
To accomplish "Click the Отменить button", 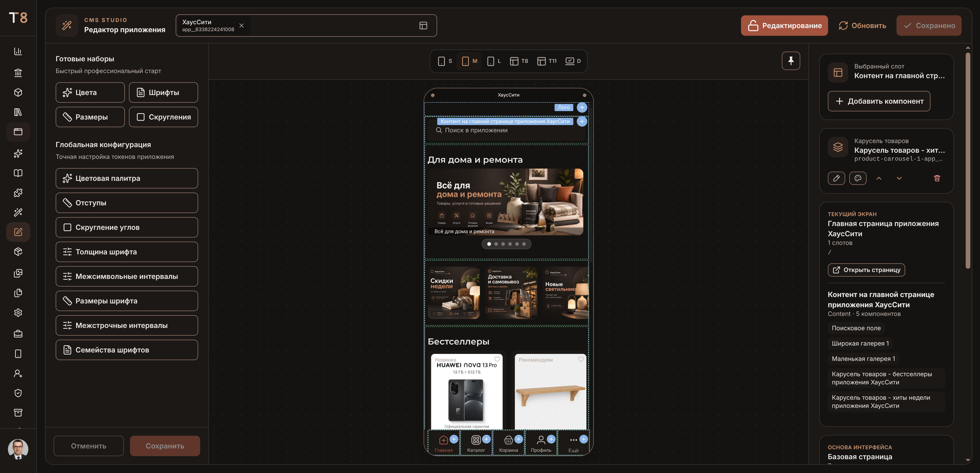I will pos(89,446).
